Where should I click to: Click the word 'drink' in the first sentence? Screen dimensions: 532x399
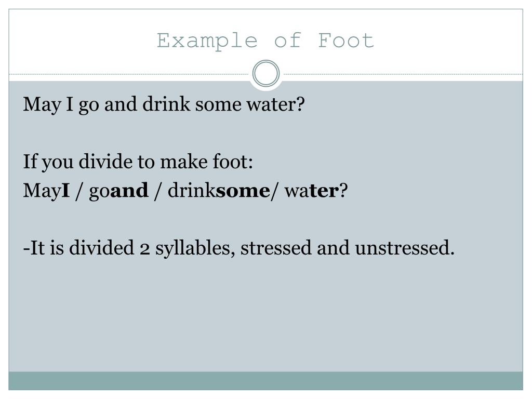tap(166, 104)
